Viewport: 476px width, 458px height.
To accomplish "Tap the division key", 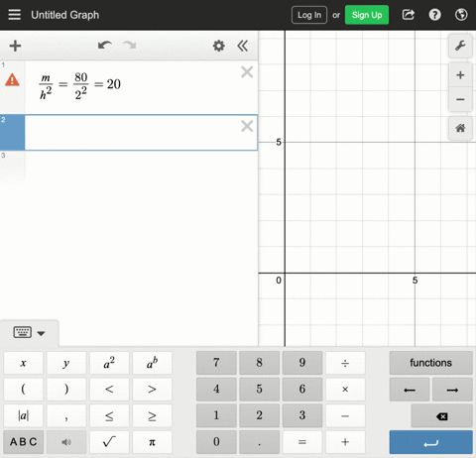I will pyautogui.click(x=345, y=363).
